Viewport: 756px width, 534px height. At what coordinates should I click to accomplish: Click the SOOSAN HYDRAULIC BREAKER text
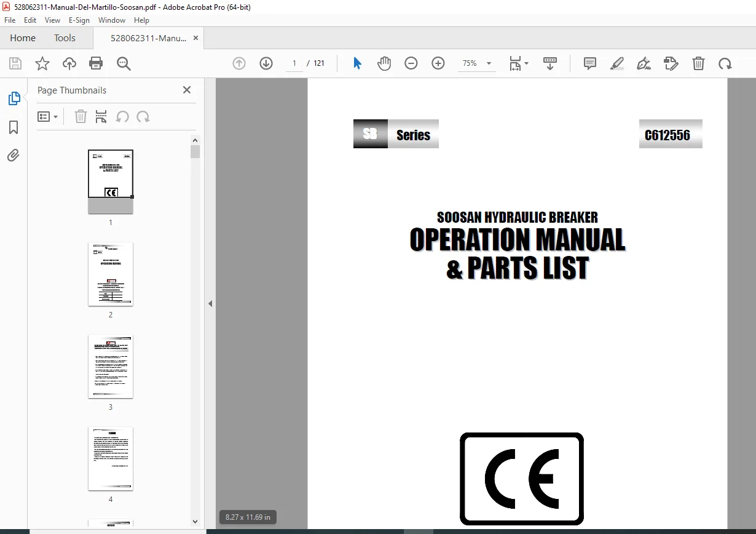[x=517, y=217]
